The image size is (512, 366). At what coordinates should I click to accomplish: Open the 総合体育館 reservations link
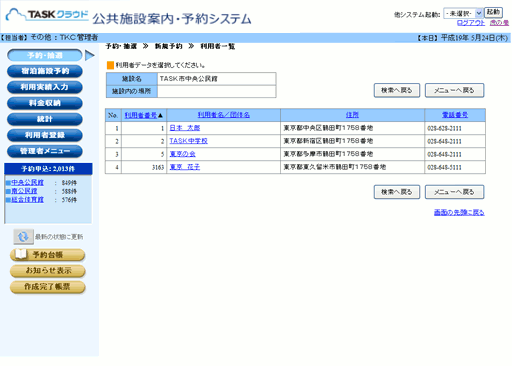click(28, 200)
